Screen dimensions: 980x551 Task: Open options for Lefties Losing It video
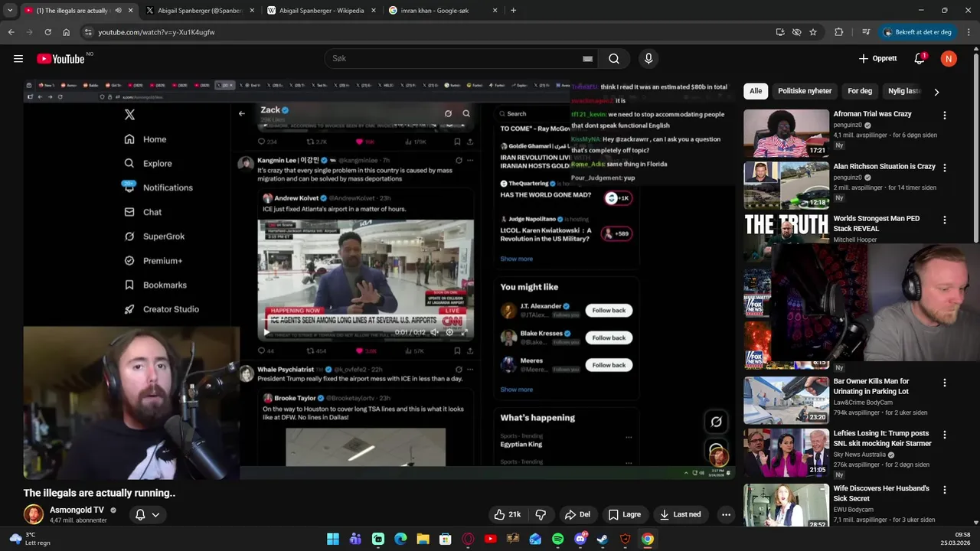tap(944, 435)
